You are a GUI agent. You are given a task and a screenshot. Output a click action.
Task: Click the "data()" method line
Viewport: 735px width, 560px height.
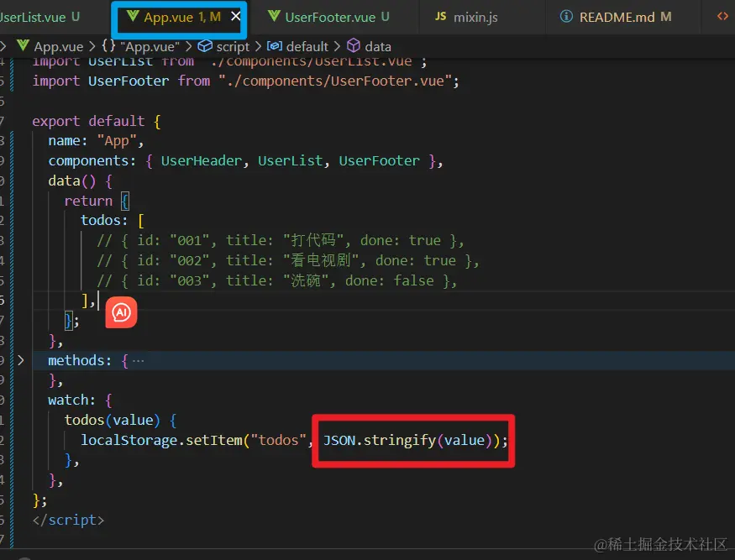point(80,181)
